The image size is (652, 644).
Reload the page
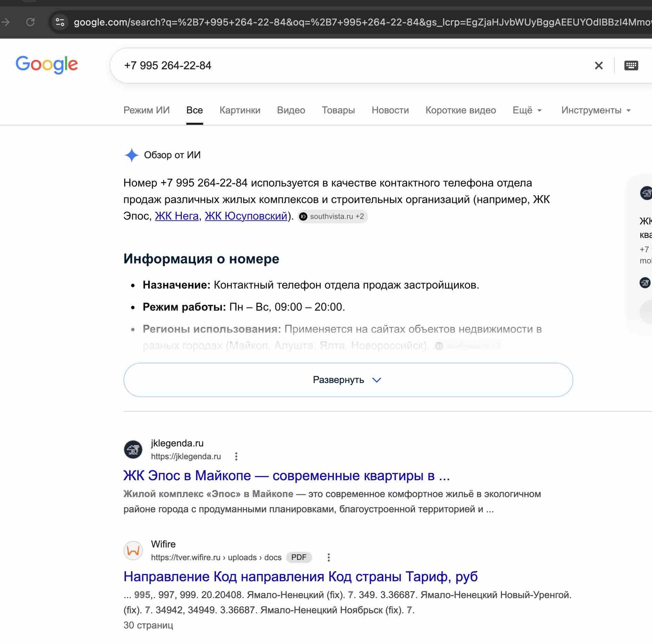(30, 22)
